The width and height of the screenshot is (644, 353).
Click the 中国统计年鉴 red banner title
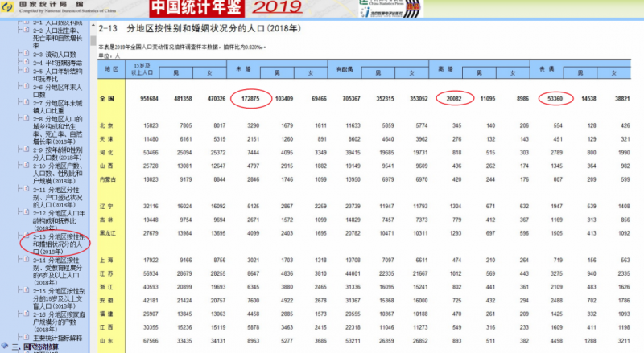click(x=196, y=8)
